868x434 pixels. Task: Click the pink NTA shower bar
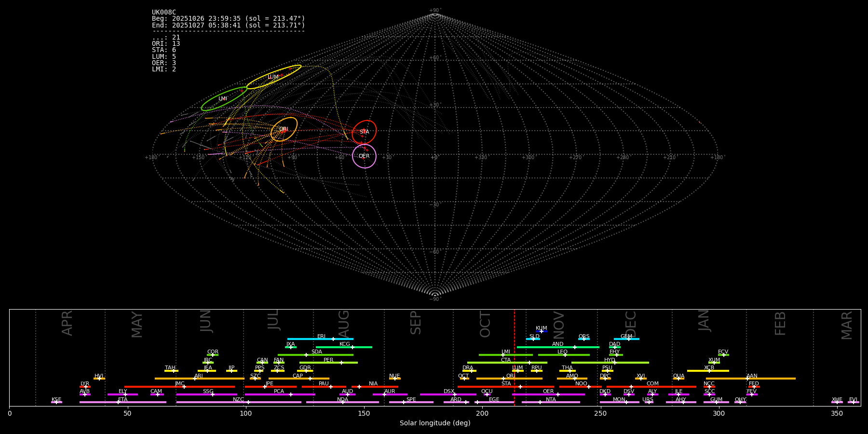tap(551, 402)
